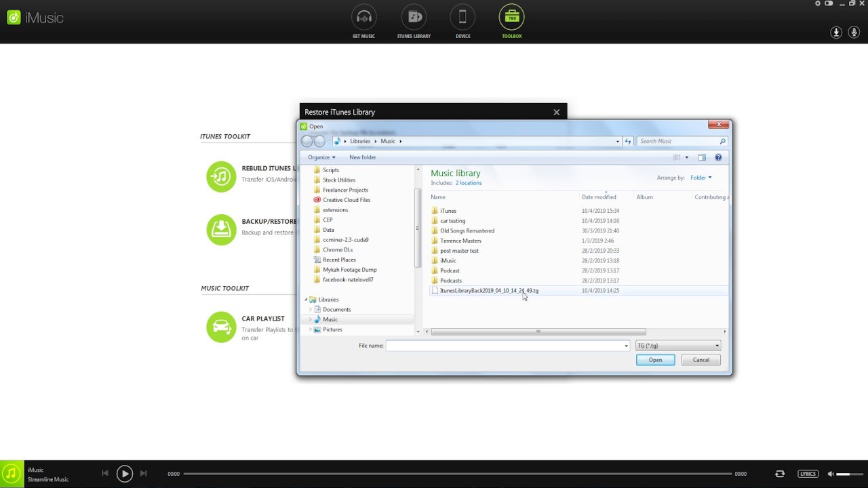Image resolution: width=868 pixels, height=488 pixels.
Task: Click the Car Playlist icon
Action: click(x=221, y=327)
